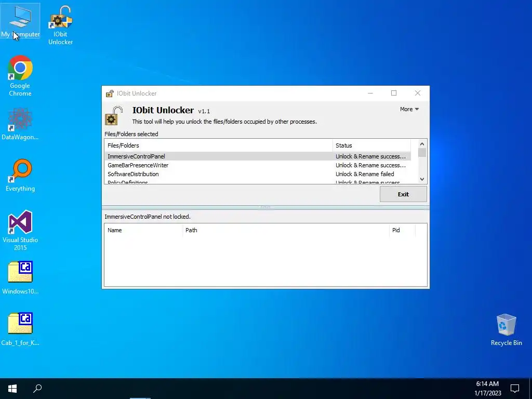Click Status column header
The width and height of the screenshot is (532, 399).
tap(371, 145)
